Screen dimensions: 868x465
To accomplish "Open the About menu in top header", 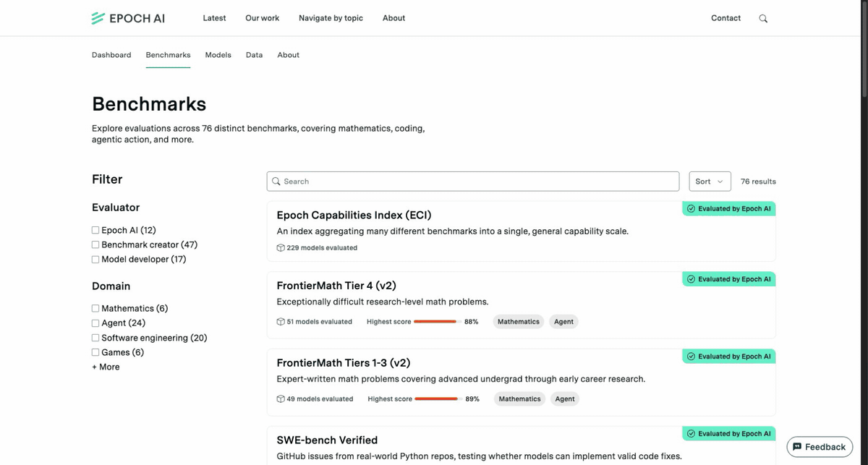I will tap(393, 18).
